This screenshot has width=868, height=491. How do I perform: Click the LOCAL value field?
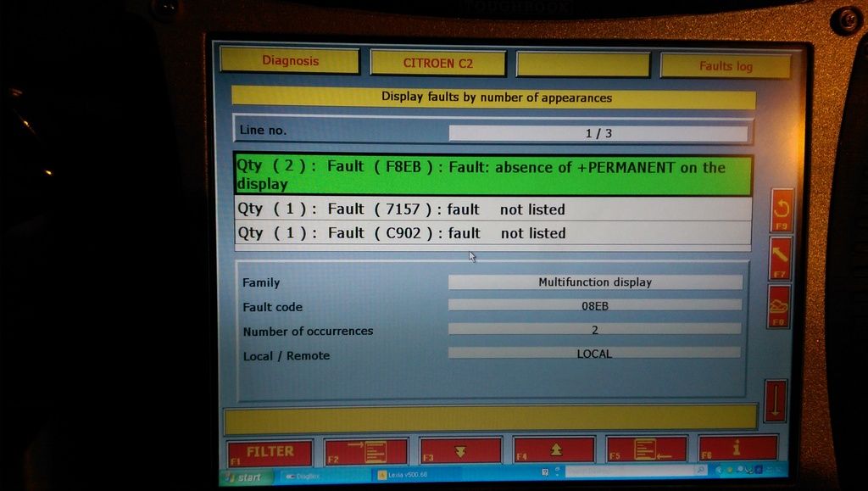click(x=594, y=353)
